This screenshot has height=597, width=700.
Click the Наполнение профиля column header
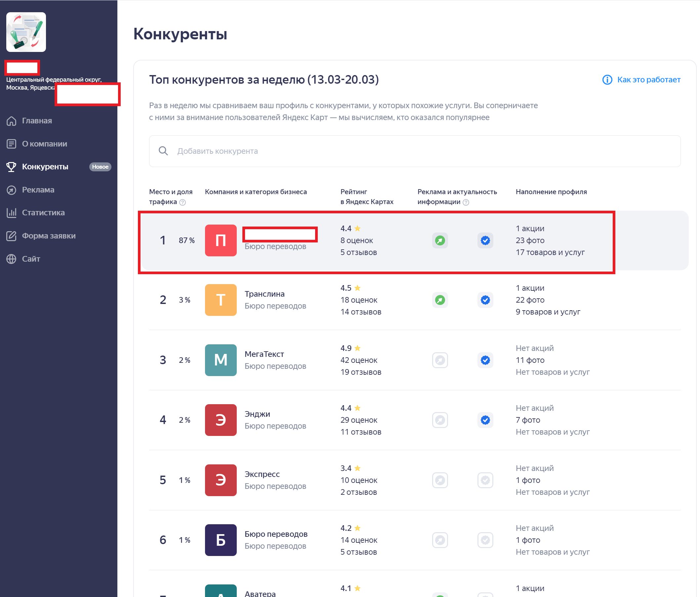pyautogui.click(x=551, y=192)
